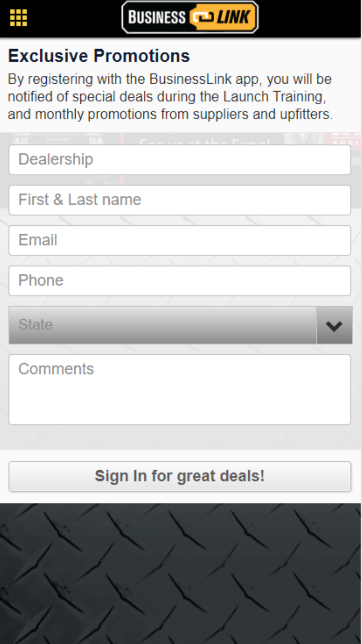Viewport: 362px width, 644px height.
Task: Click the faded Expo banner behind form
Action: point(205,141)
